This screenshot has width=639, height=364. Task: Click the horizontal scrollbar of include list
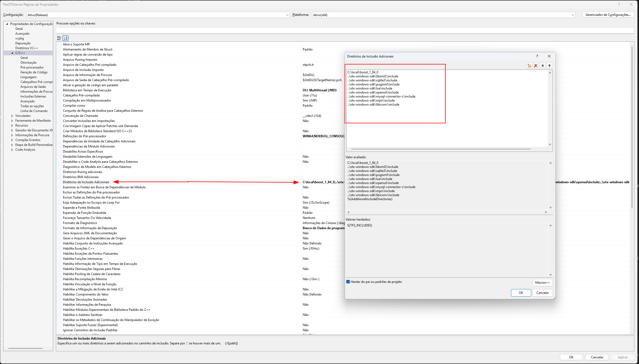440,149
